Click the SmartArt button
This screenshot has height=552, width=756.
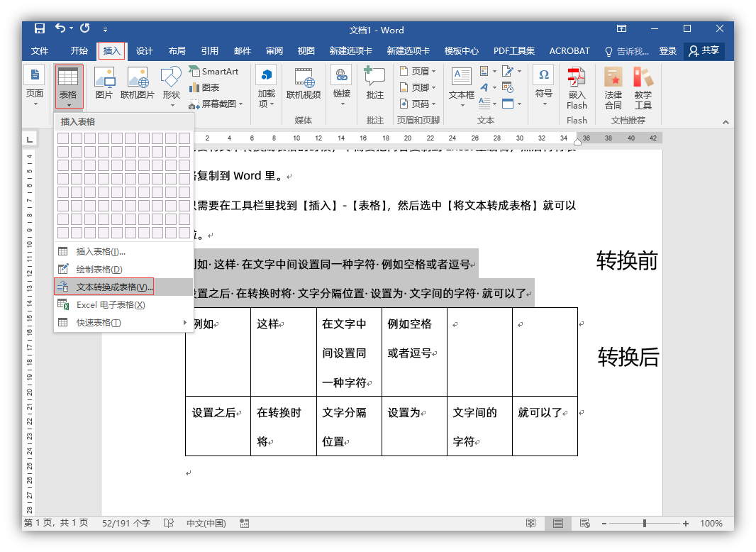(213, 72)
